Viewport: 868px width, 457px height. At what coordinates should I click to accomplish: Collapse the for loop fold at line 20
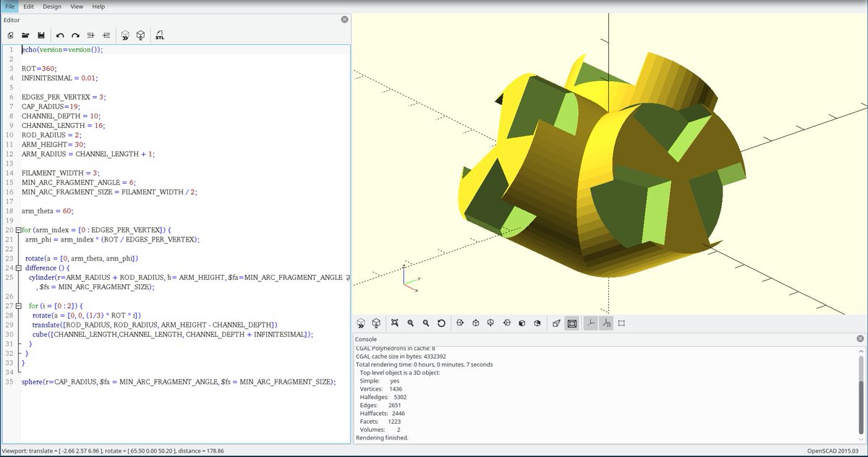click(x=18, y=229)
